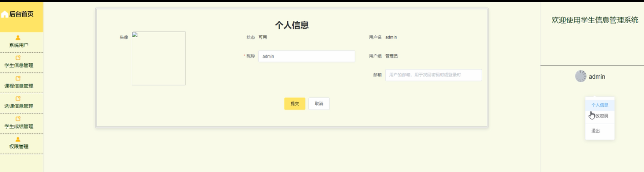
Task: Click the home icon beside 后台首页
Action: pyautogui.click(x=5, y=14)
